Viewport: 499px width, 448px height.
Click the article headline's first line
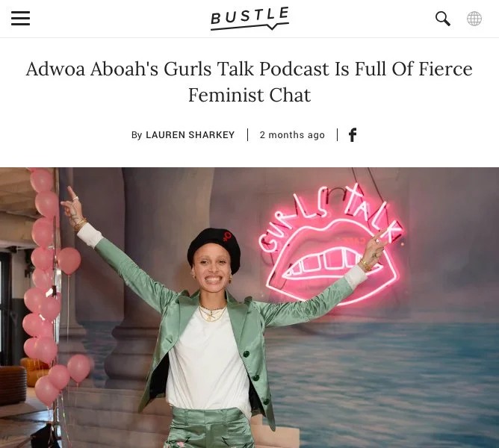[249, 69]
